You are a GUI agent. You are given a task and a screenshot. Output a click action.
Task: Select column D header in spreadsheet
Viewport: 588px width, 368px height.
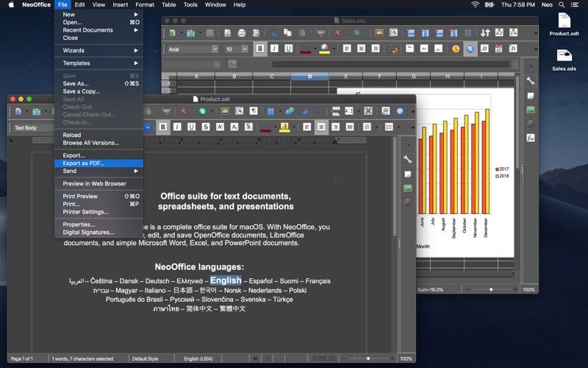pos(309,76)
